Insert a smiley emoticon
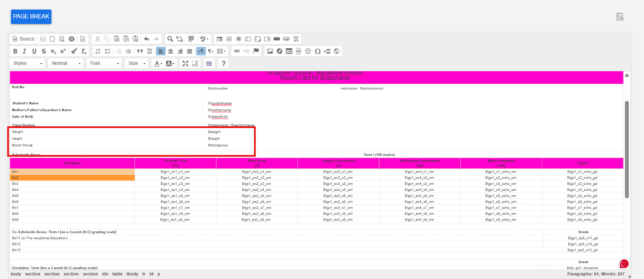Viewport: 644px width, 279px height. 308,51
